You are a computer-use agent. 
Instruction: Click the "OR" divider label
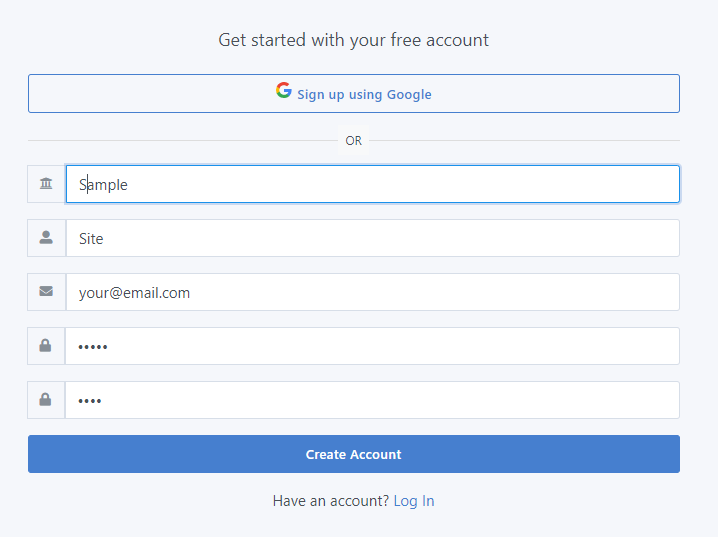pyautogui.click(x=353, y=141)
